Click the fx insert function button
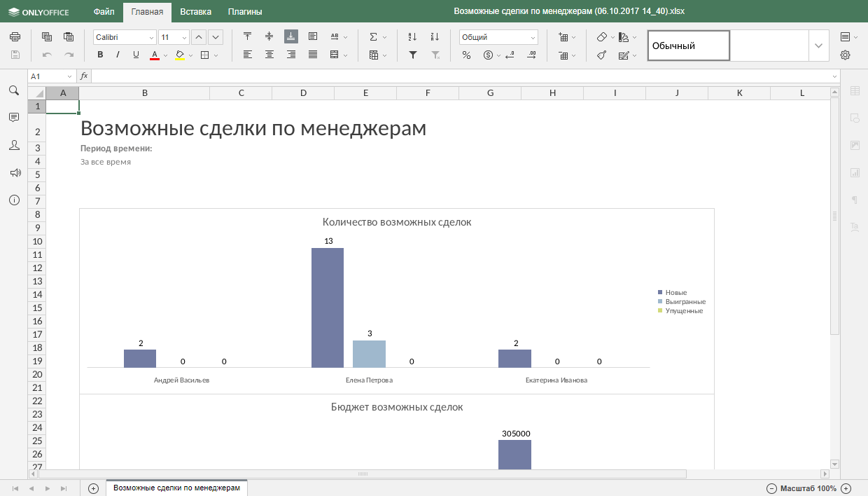868x496 pixels. (x=84, y=76)
